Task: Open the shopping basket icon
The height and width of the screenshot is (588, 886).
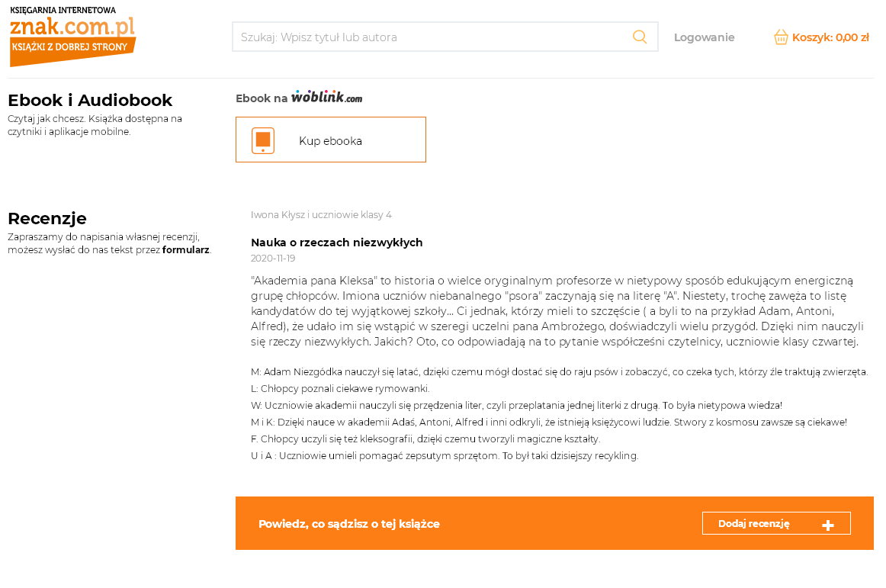Action: pyautogui.click(x=781, y=37)
